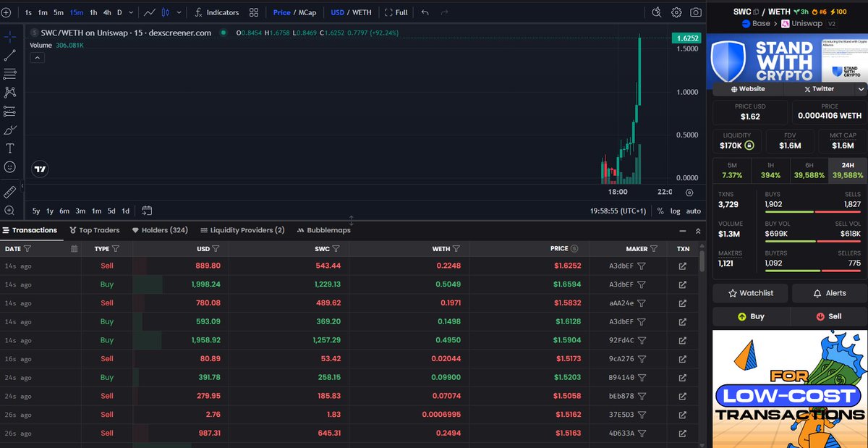Expand the transactions panel upward
Screen dimensions: 868x448
pyautogui.click(x=698, y=231)
